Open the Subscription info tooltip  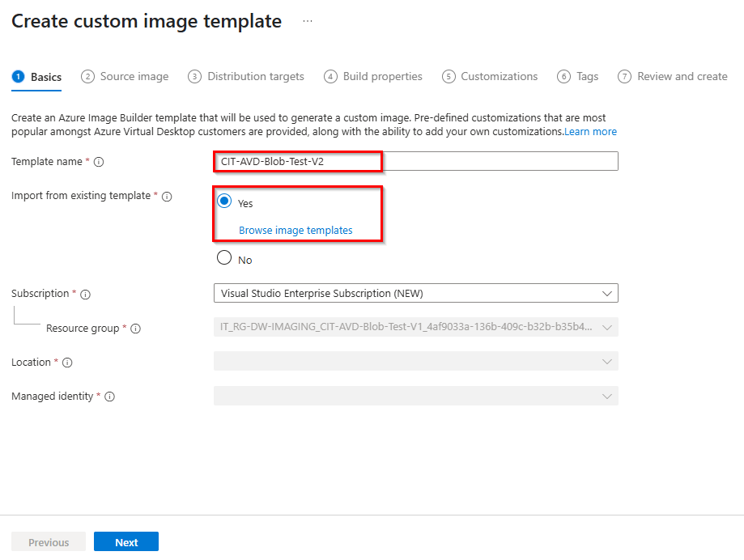[85, 294]
